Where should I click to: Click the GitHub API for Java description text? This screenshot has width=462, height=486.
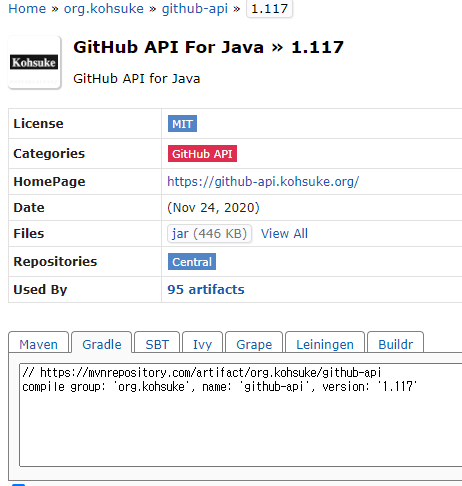pos(137,79)
